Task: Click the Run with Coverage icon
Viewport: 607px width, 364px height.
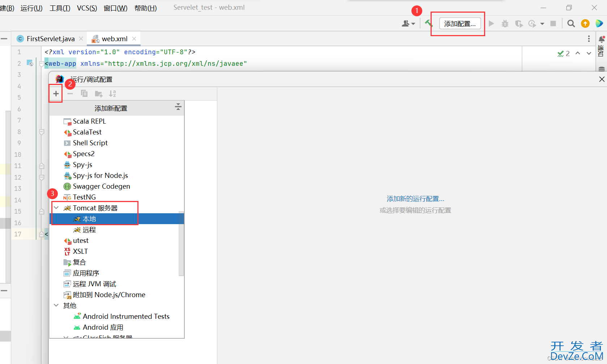Action: [519, 23]
